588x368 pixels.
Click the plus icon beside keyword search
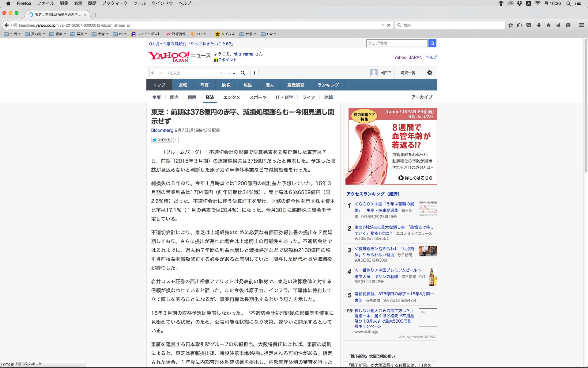(x=254, y=73)
